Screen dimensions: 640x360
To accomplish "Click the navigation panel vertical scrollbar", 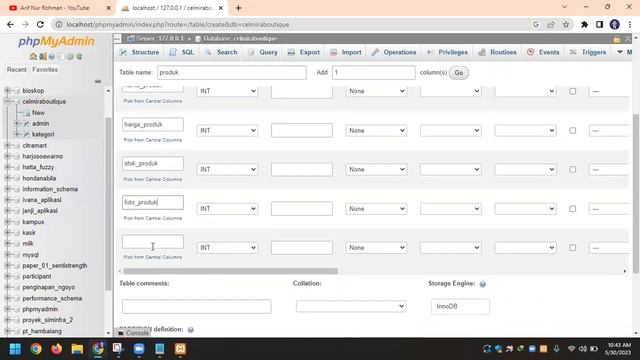I will (x=108, y=204).
